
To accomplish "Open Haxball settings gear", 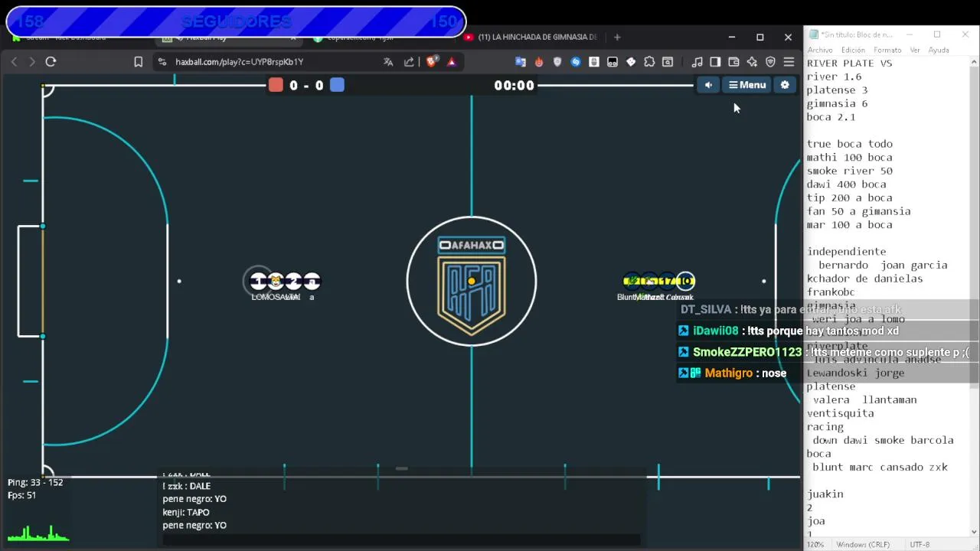I will [x=785, y=85].
